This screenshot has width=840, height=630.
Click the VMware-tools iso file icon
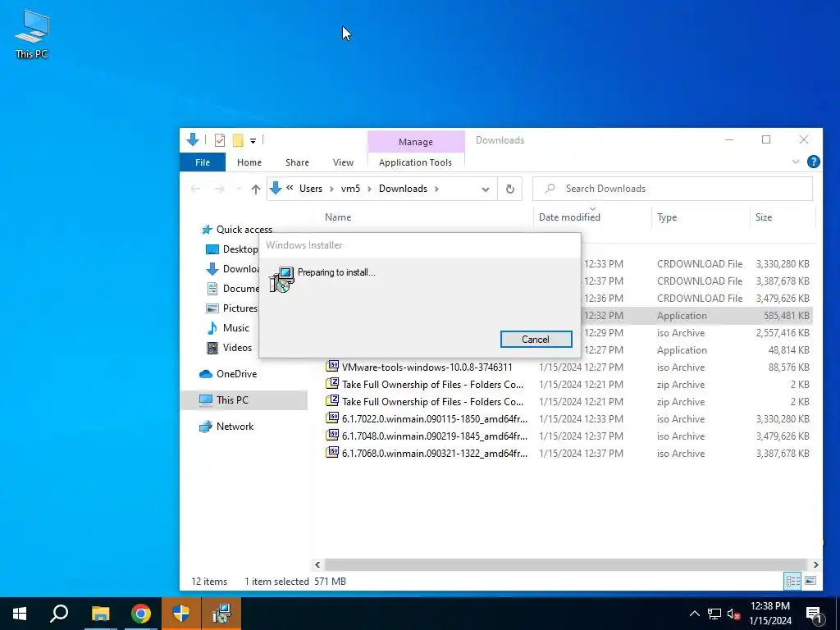[x=333, y=367]
